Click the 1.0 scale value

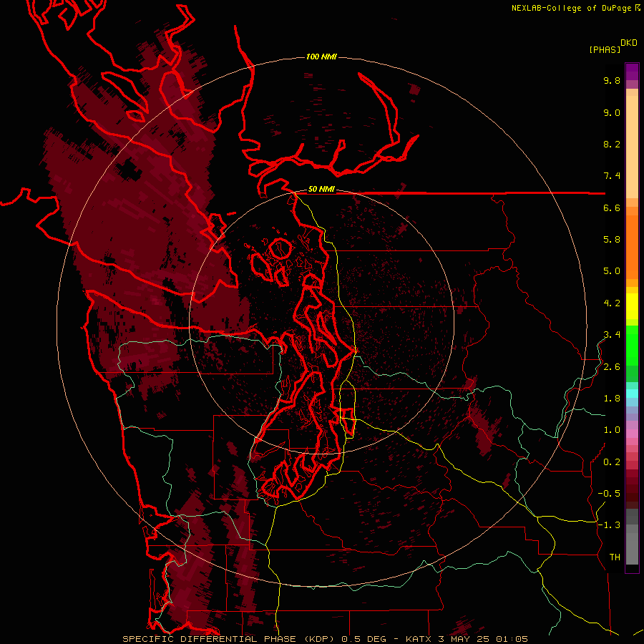[x=612, y=430]
